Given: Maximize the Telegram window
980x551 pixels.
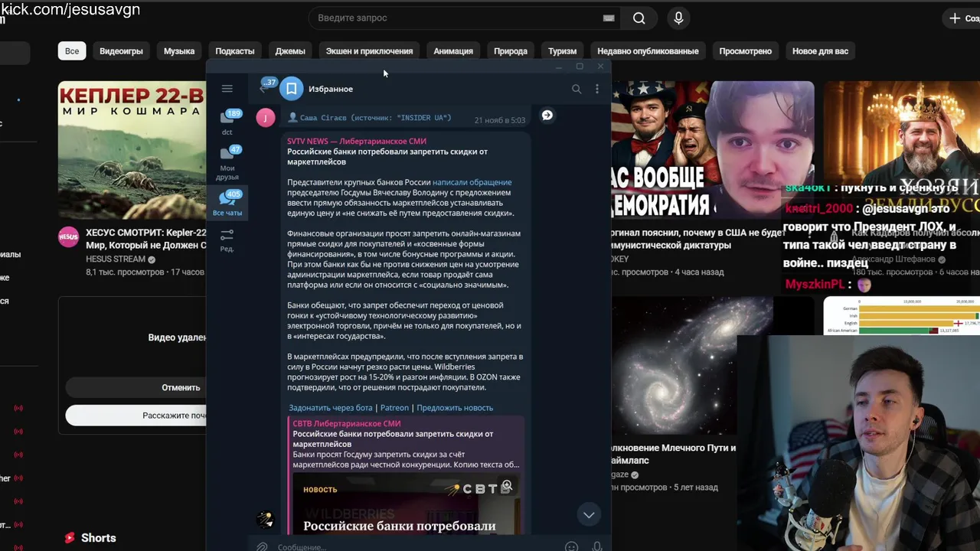Looking at the screenshot, I should click(580, 67).
